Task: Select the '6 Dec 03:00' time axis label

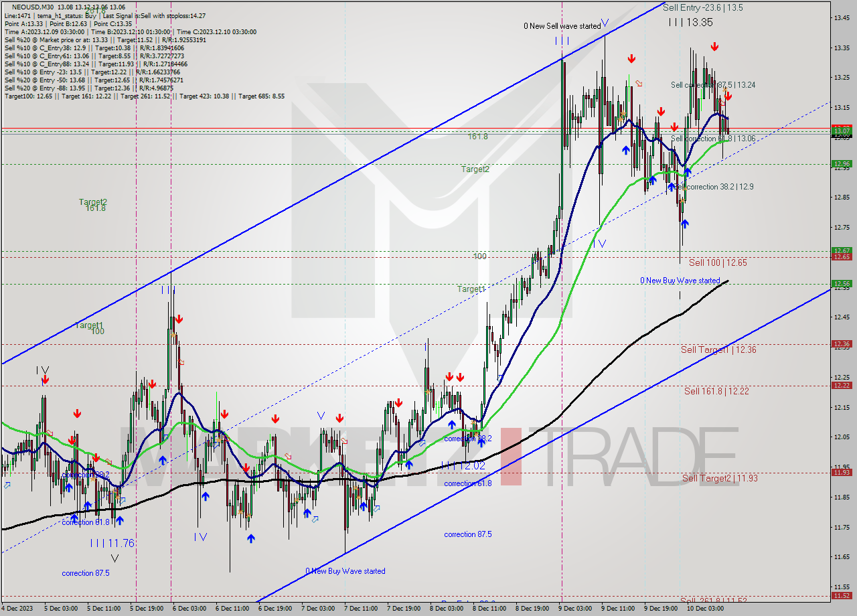Action: coord(189,609)
